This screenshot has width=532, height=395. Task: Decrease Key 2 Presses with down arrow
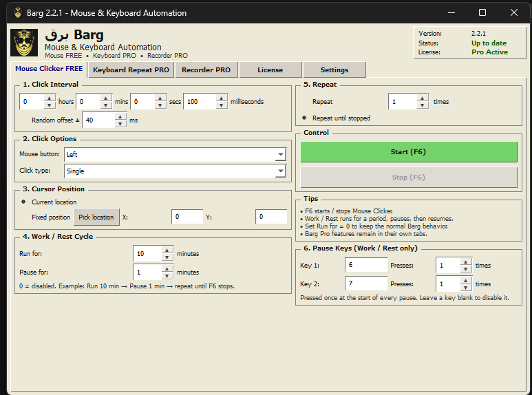[x=466, y=288]
